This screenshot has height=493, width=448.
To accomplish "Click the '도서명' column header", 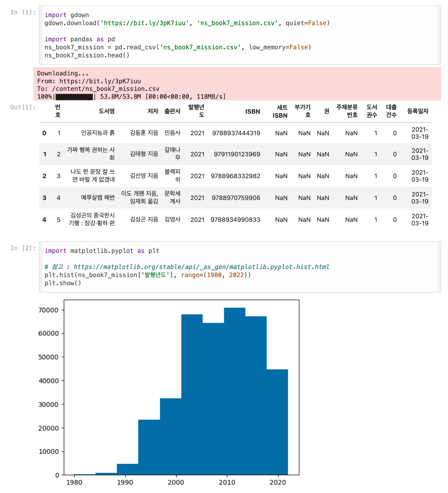I will 106,111.
